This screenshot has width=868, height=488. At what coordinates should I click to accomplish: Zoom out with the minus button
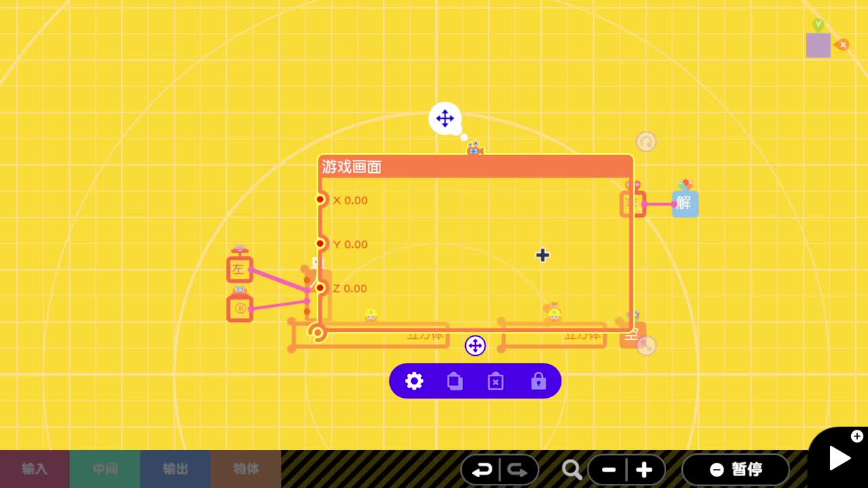point(608,470)
